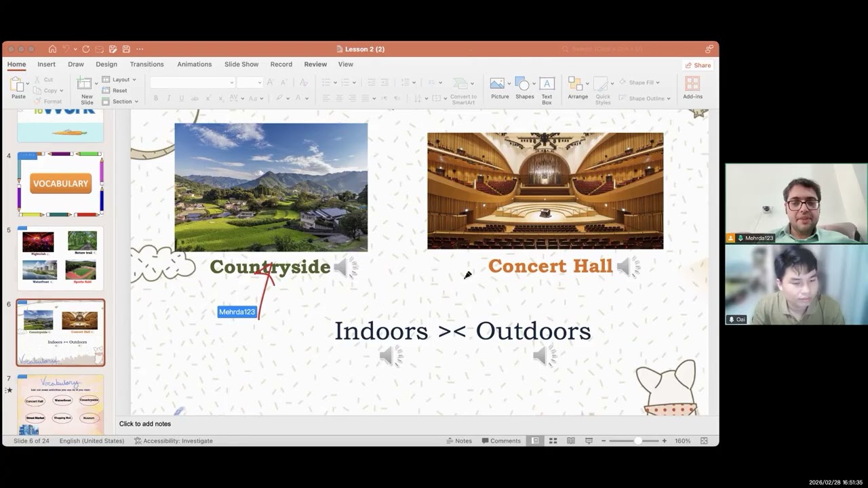Open the Design tab
Image resolution: width=868 pixels, height=488 pixels.
(x=106, y=64)
